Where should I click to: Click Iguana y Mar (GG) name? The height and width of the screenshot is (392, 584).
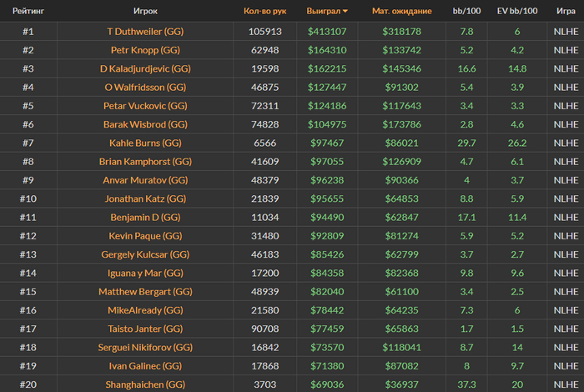pos(145,274)
